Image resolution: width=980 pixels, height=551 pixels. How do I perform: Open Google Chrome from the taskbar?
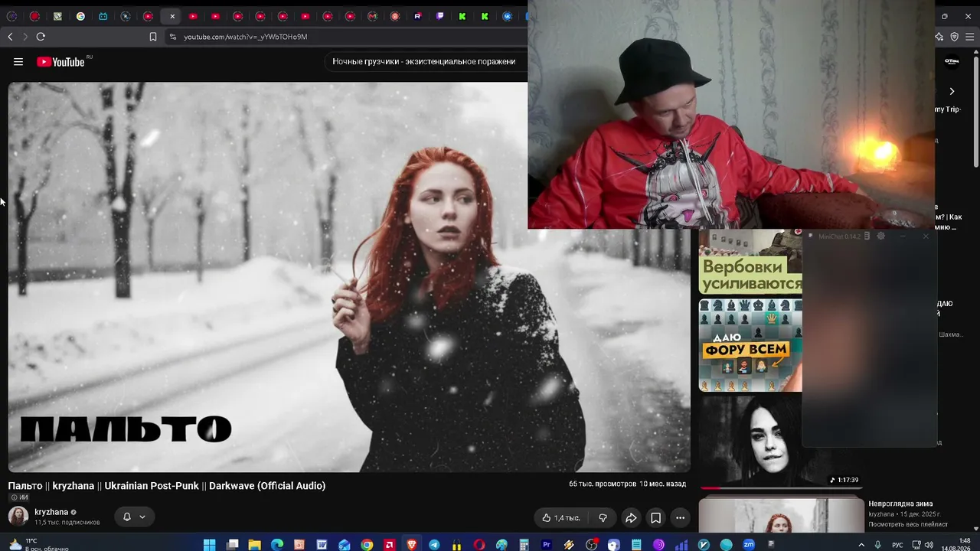[x=367, y=545]
